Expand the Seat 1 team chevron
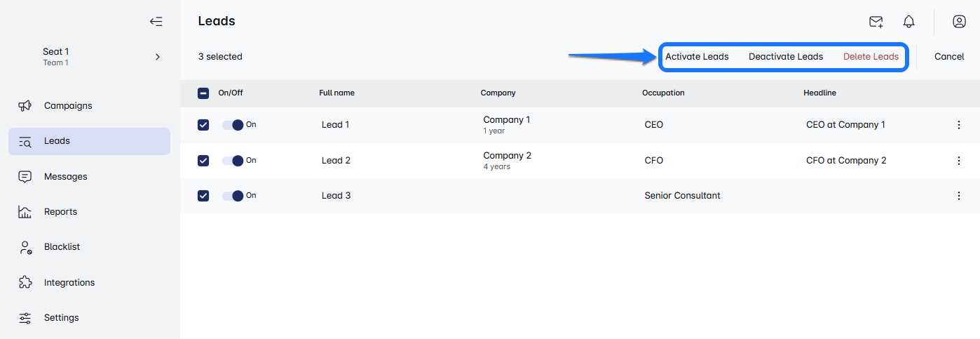Screen dimensions: 980x339 [157, 57]
